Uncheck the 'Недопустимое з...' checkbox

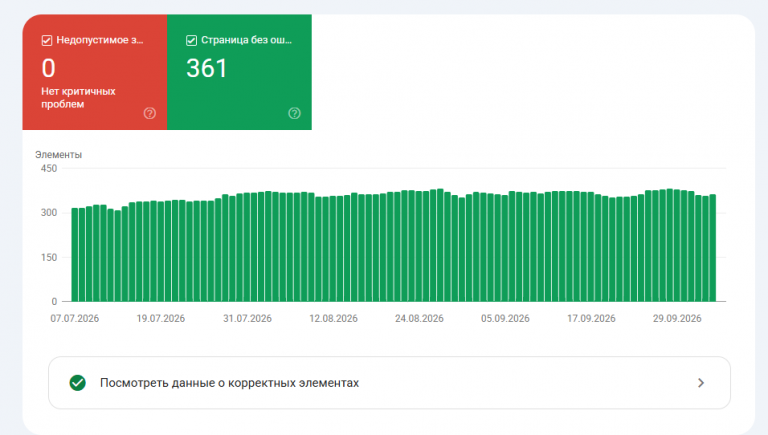click(47, 41)
